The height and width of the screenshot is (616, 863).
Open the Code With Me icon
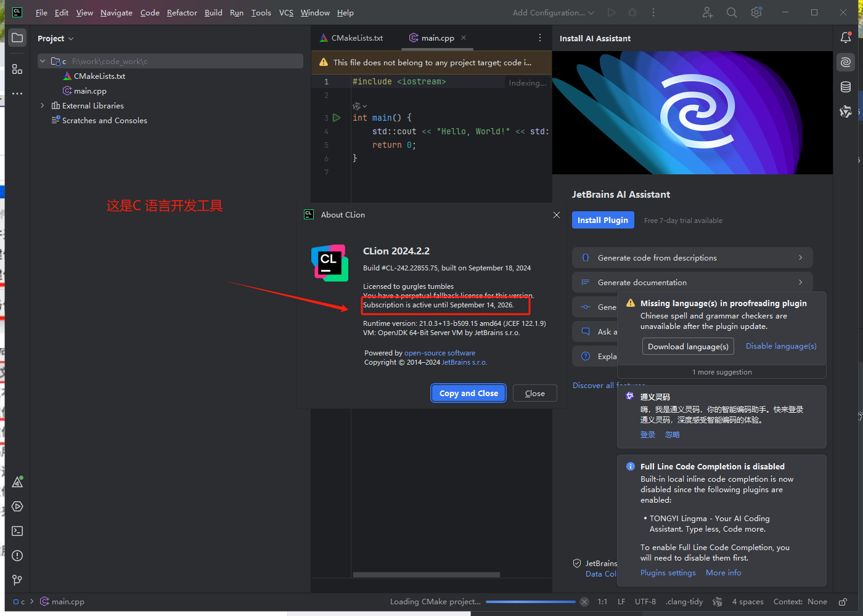click(x=707, y=12)
